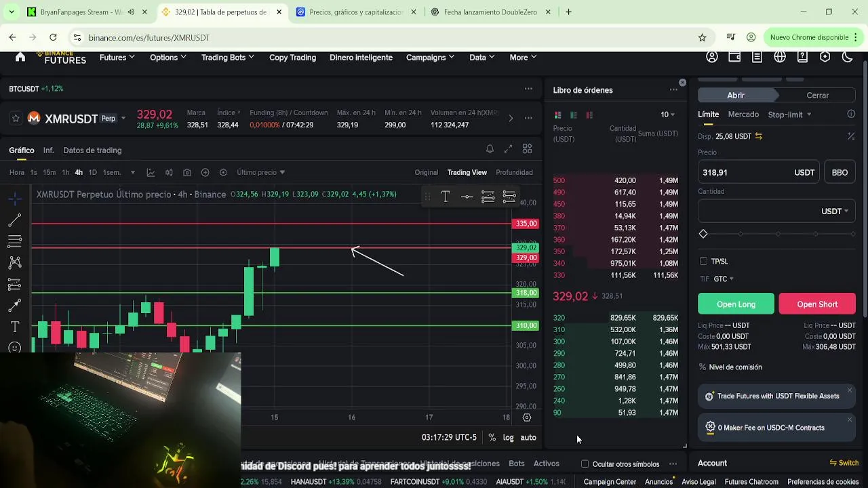Select the 15m timeframe
This screenshot has height=488, width=868.
coord(50,172)
